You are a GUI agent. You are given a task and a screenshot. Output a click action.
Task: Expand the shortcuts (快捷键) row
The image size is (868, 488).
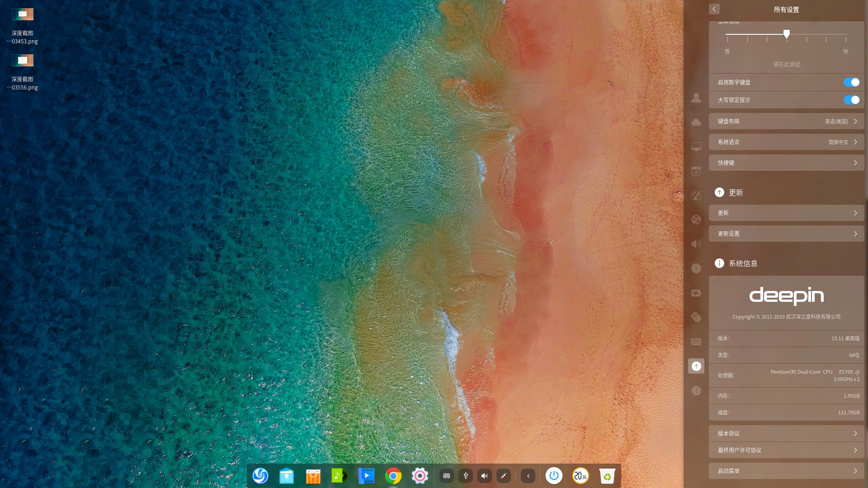coord(786,163)
